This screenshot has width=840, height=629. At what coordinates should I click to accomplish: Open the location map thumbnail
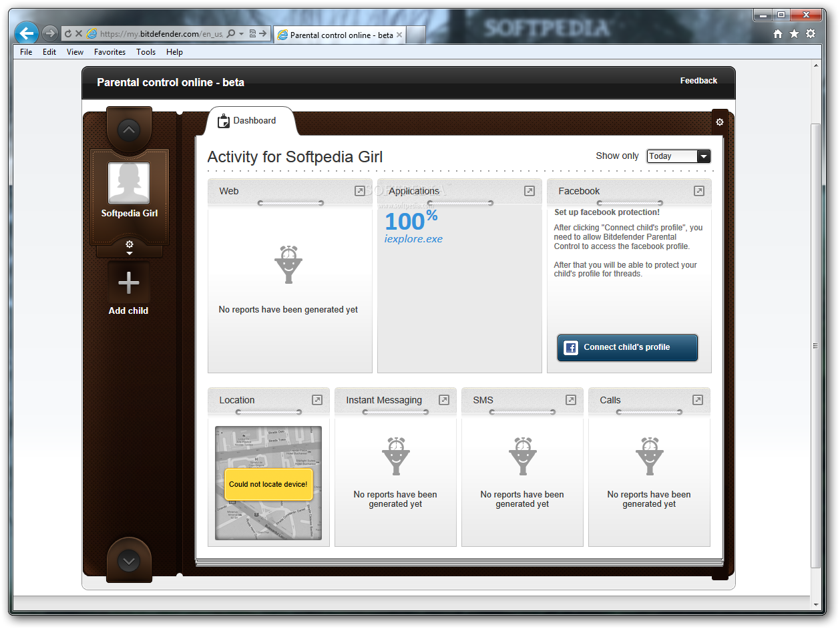(268, 483)
